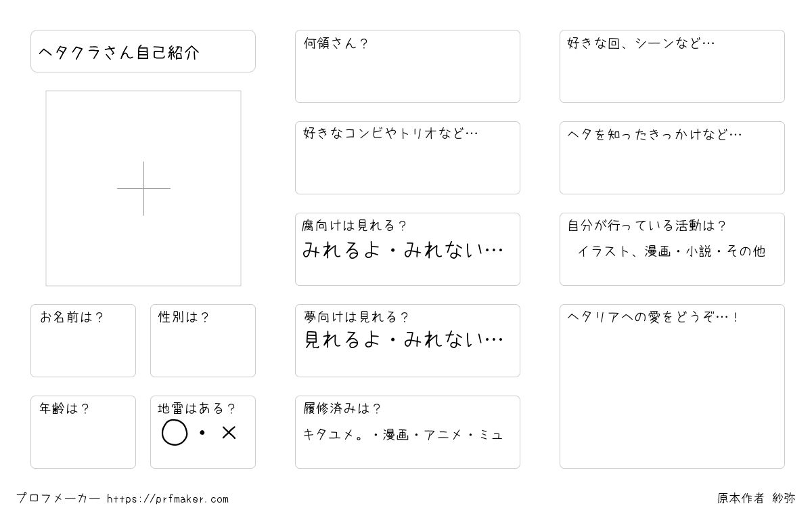The width and height of the screenshot is (812, 508).
Task: Click the 何領さん？ answer box
Action: [x=407, y=66]
